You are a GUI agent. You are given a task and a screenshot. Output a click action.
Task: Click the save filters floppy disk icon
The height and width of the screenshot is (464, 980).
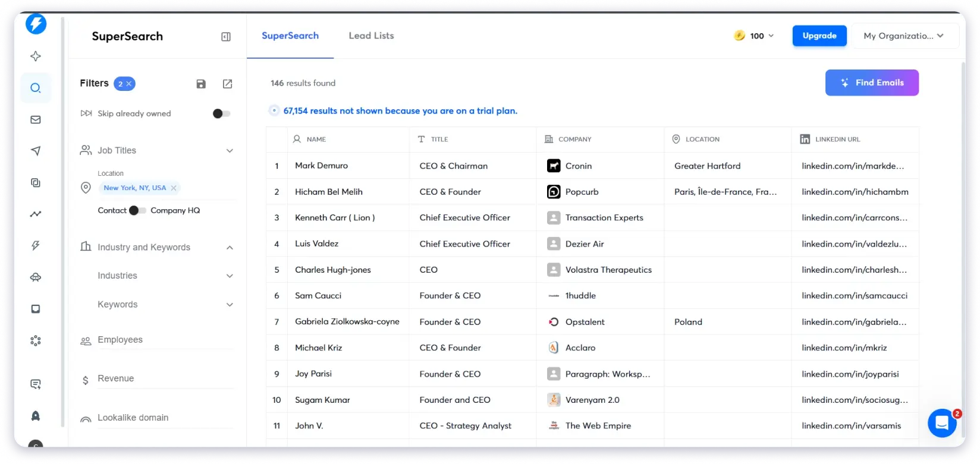[x=201, y=84]
